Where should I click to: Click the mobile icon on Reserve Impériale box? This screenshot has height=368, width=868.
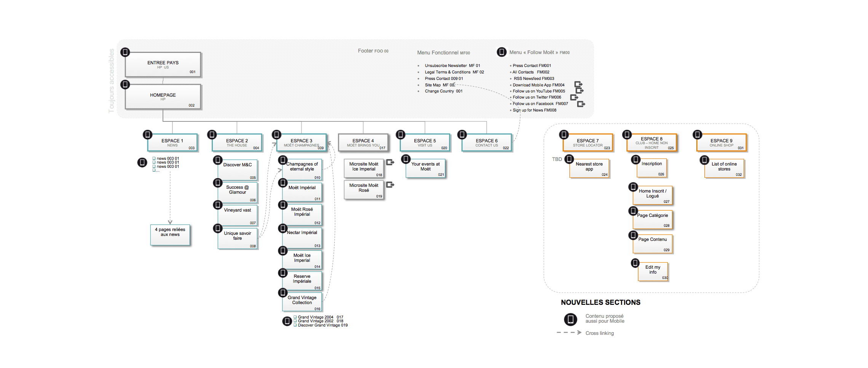click(x=283, y=273)
